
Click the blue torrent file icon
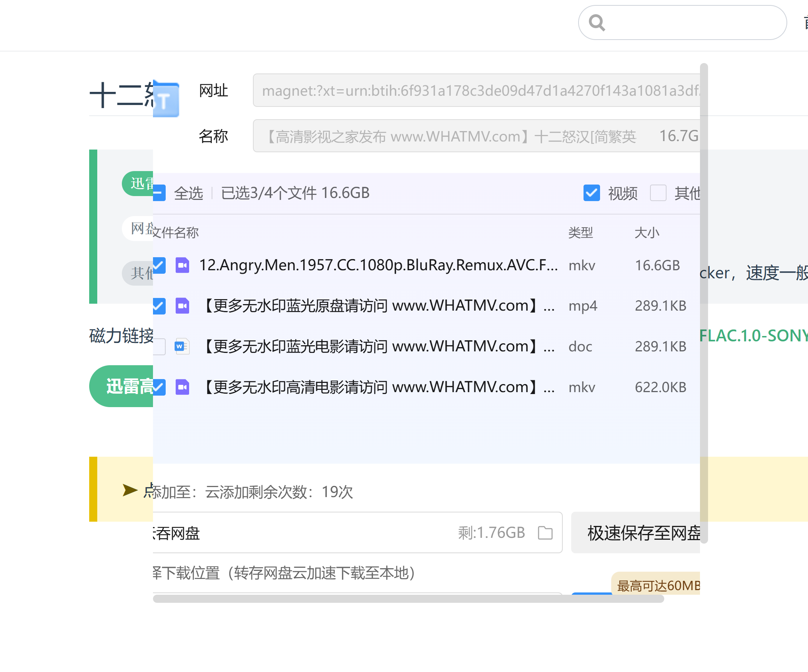[x=166, y=99]
